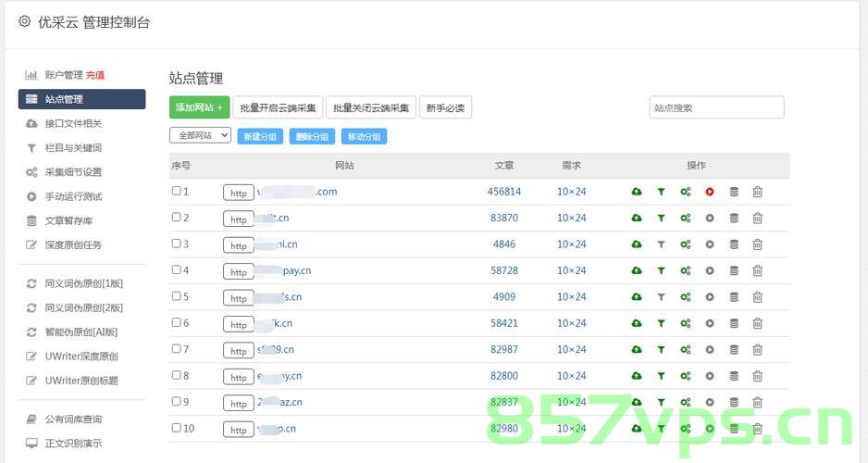Check the checkbox for site 4
Image resolution: width=868 pixels, height=463 pixels.
coord(176,269)
